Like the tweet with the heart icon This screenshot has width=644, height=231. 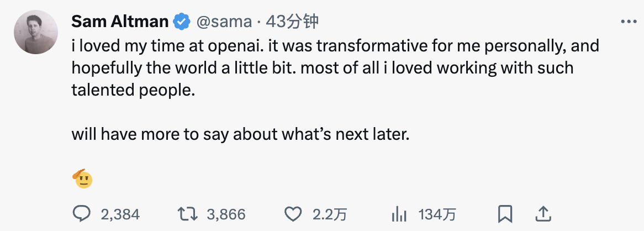[x=293, y=214]
